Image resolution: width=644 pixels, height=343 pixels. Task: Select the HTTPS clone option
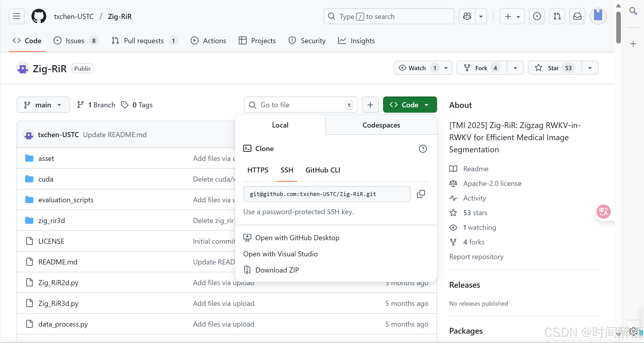tap(258, 170)
